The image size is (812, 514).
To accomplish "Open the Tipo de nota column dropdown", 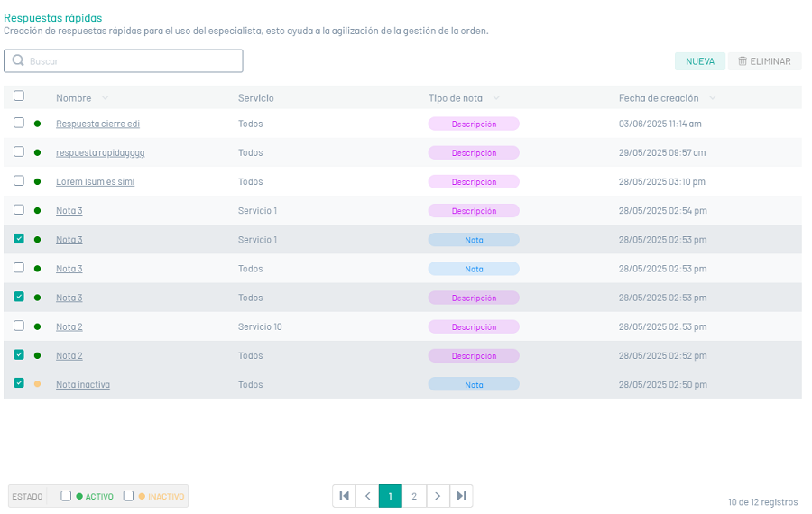I will [x=496, y=98].
